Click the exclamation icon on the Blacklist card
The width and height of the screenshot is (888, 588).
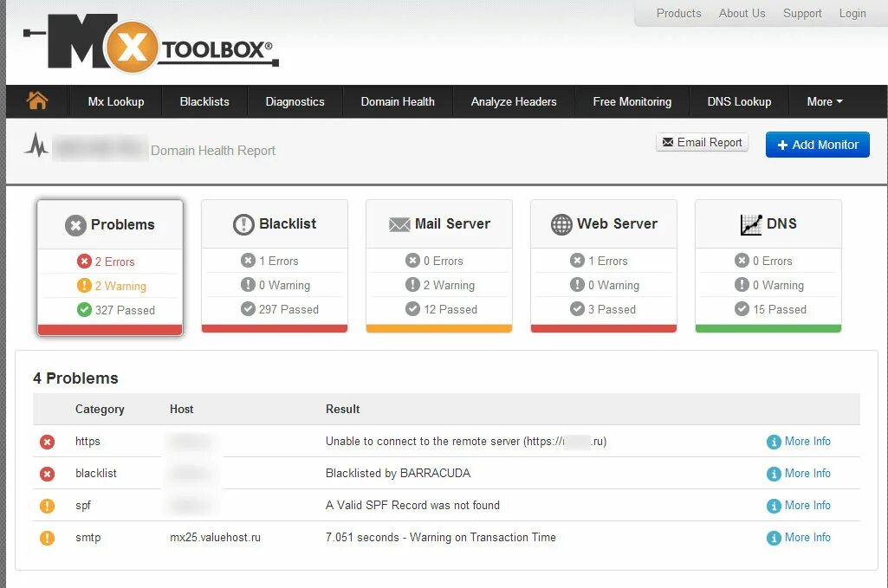(243, 224)
